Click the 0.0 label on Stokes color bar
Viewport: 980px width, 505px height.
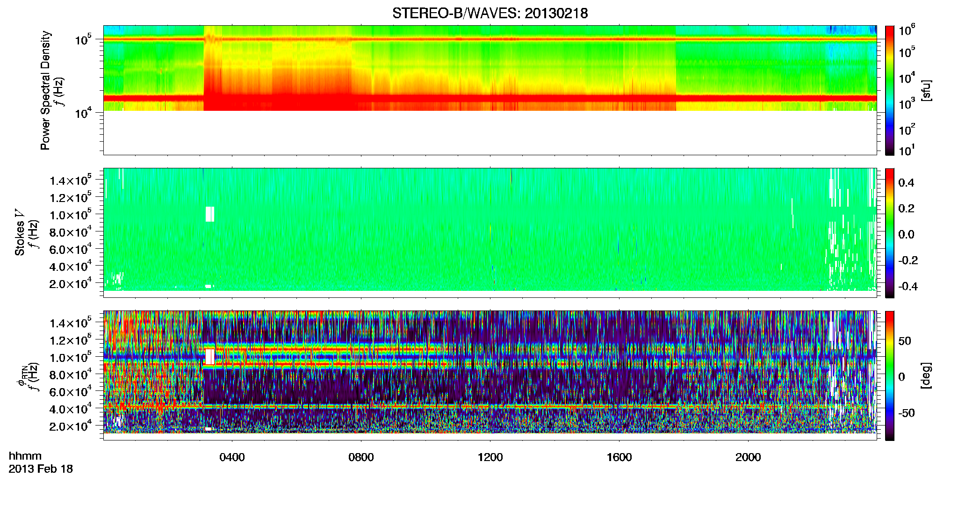pos(906,235)
